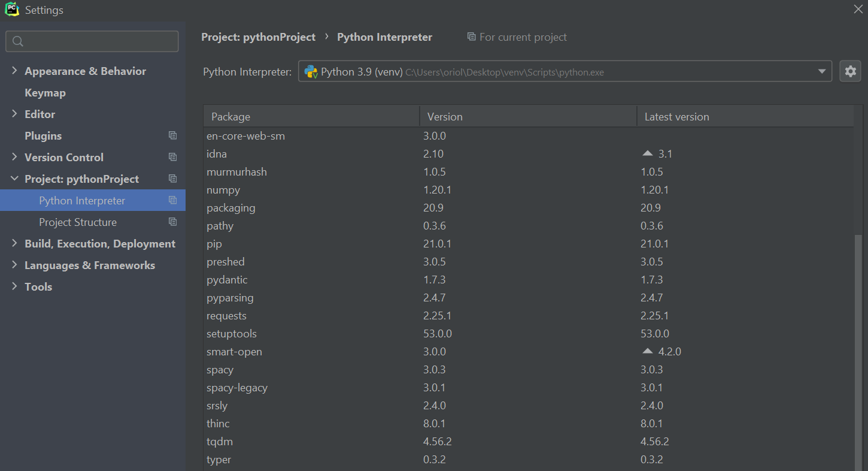Open the Plugins settings page
Viewport: 868px width, 471px height.
[43, 136]
